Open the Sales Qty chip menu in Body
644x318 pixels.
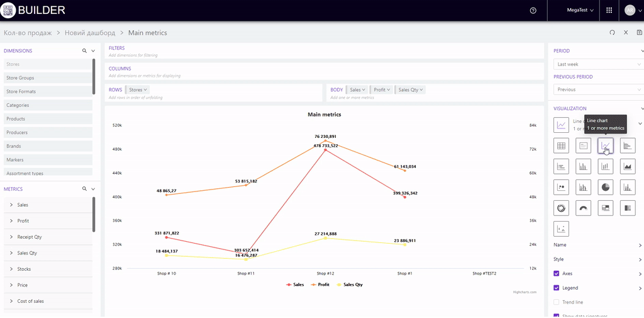click(x=411, y=90)
